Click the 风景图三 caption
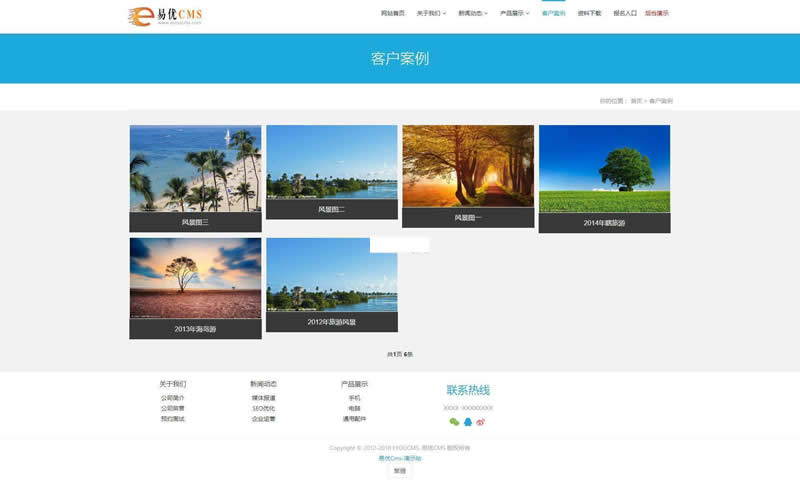The image size is (800, 491). click(195, 222)
